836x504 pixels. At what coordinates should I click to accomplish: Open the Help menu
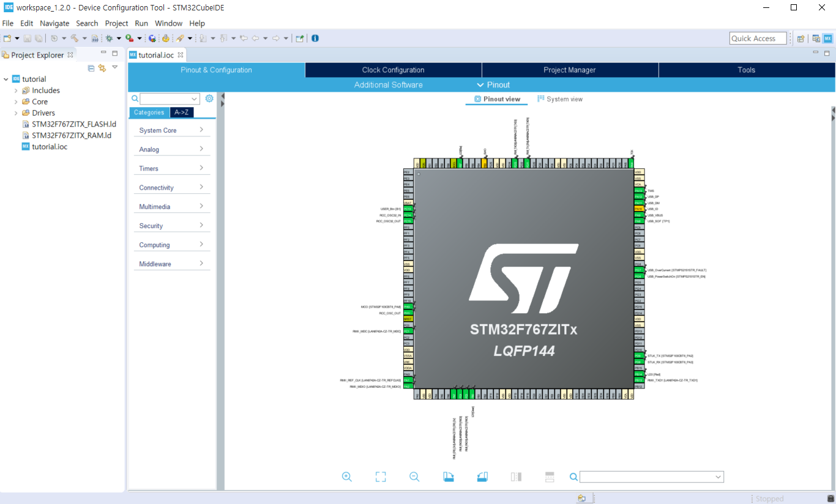pyautogui.click(x=197, y=23)
